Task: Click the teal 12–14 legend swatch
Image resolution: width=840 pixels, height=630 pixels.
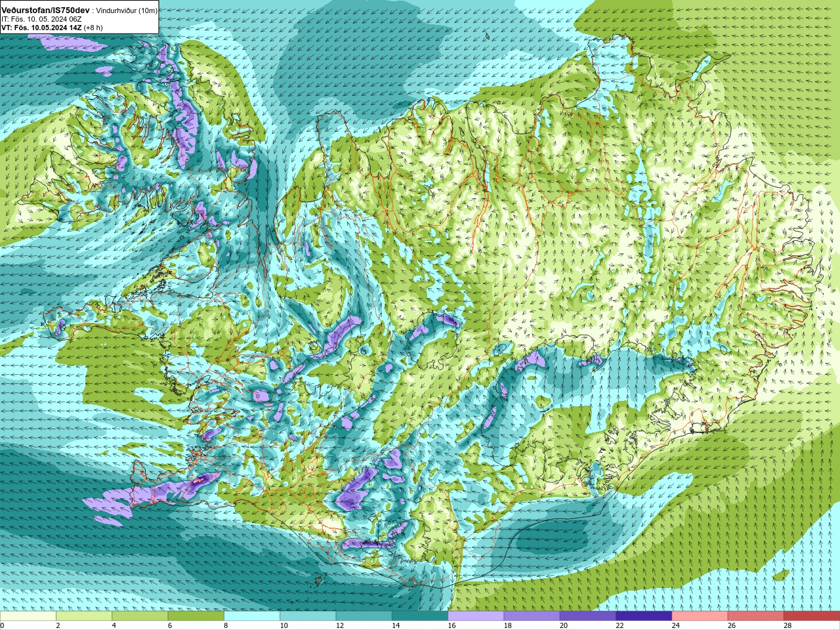Action: (364, 616)
